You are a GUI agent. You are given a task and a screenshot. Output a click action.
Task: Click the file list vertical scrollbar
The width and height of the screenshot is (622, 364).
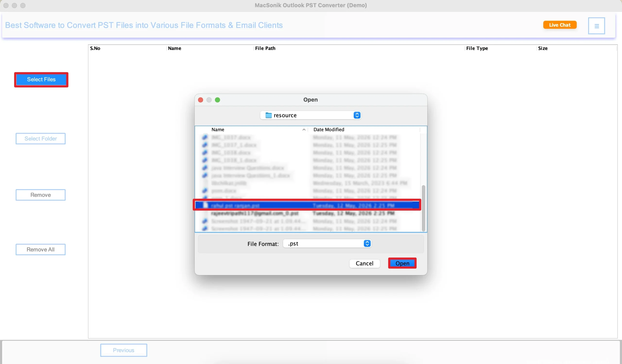pos(423,208)
